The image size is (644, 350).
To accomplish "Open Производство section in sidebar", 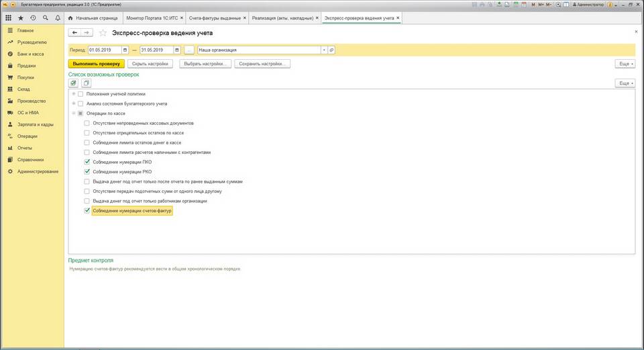I will click(32, 101).
